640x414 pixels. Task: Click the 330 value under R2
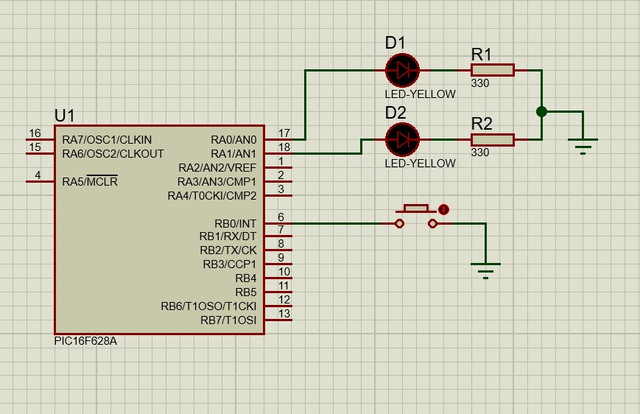480,152
